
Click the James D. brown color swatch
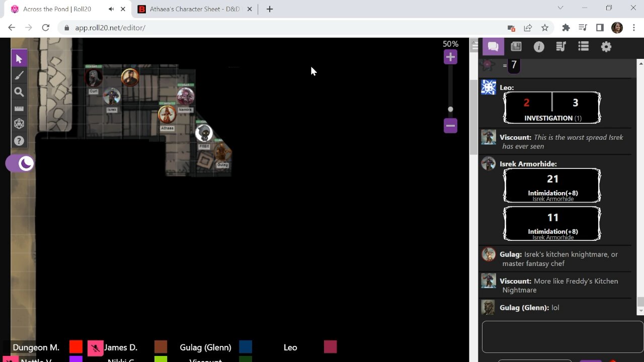point(160,347)
